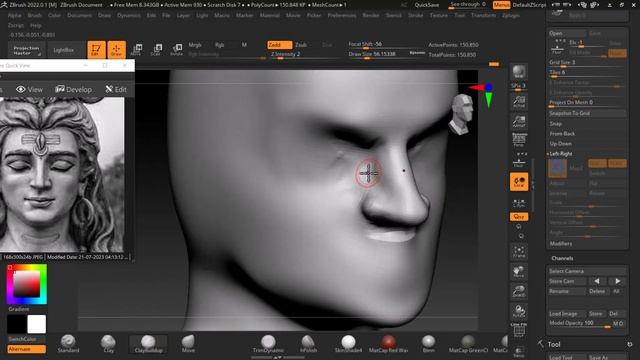The image size is (640, 360).
Task: Open the Preferences menu
Action: coord(342,15)
